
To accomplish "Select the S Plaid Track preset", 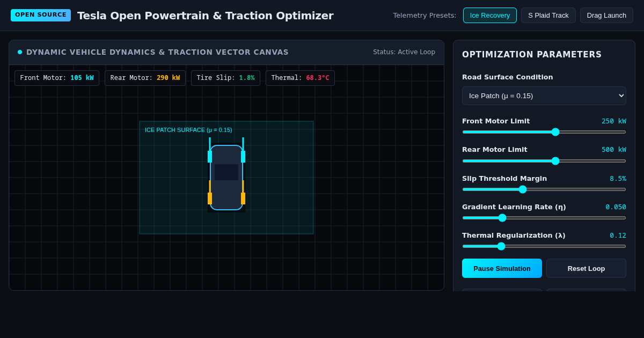I will click(x=548, y=15).
